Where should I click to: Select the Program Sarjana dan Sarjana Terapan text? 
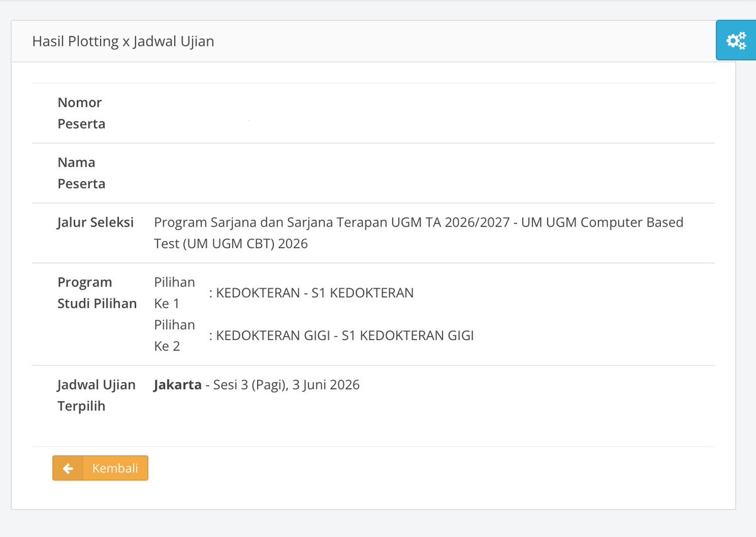419,233
